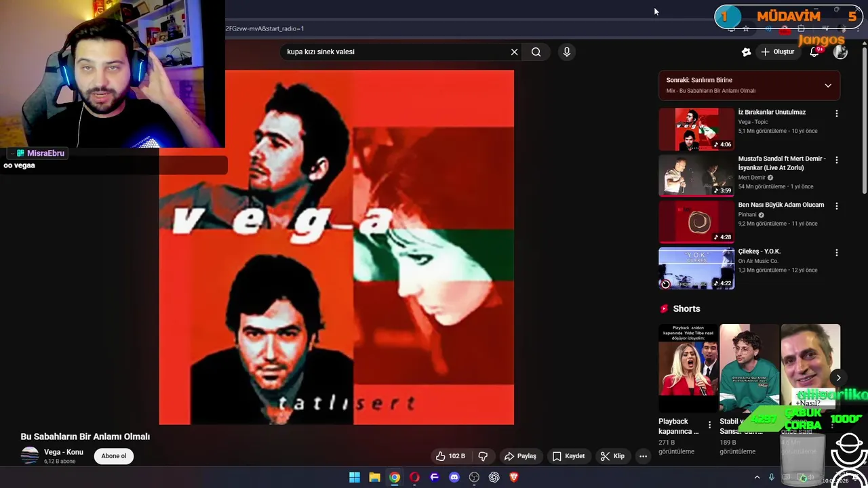The height and width of the screenshot is (488, 868).
Task: Open the 'Pinhani' channel name
Action: [747, 215]
